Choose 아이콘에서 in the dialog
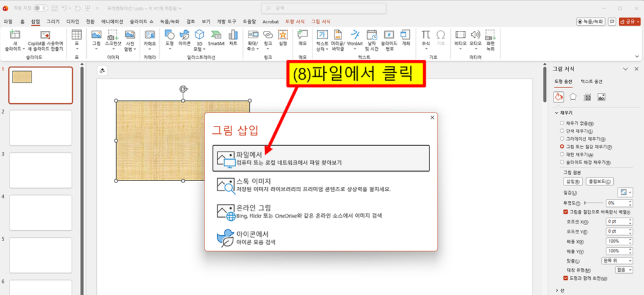Screen dimensions: 644x295 (321, 238)
